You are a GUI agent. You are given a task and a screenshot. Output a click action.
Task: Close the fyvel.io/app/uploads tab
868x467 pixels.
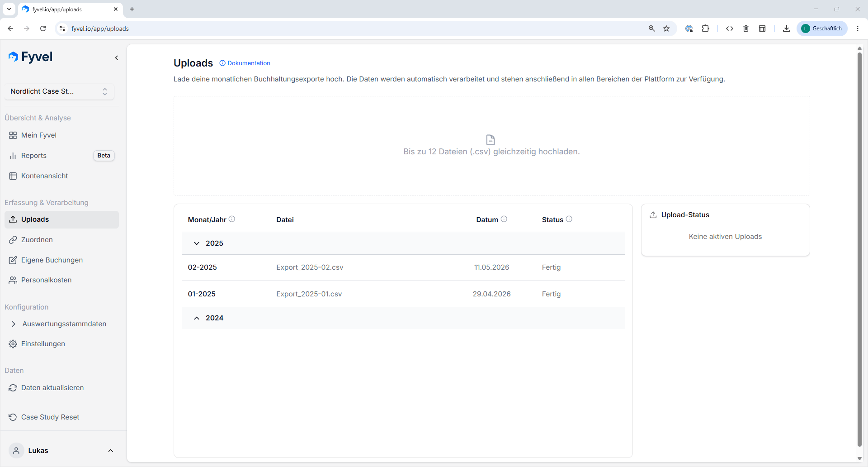[x=116, y=9]
